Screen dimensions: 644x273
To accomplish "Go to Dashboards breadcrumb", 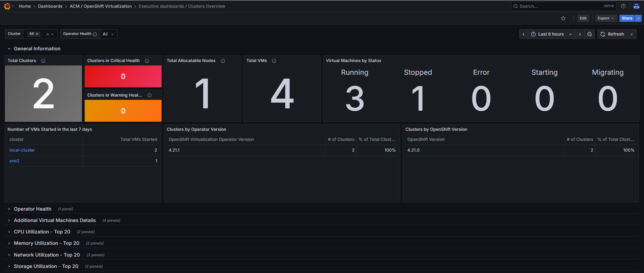I will 50,6.
